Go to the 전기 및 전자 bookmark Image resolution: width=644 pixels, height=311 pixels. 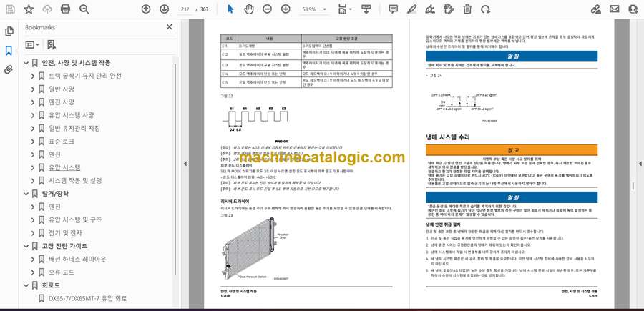point(65,233)
